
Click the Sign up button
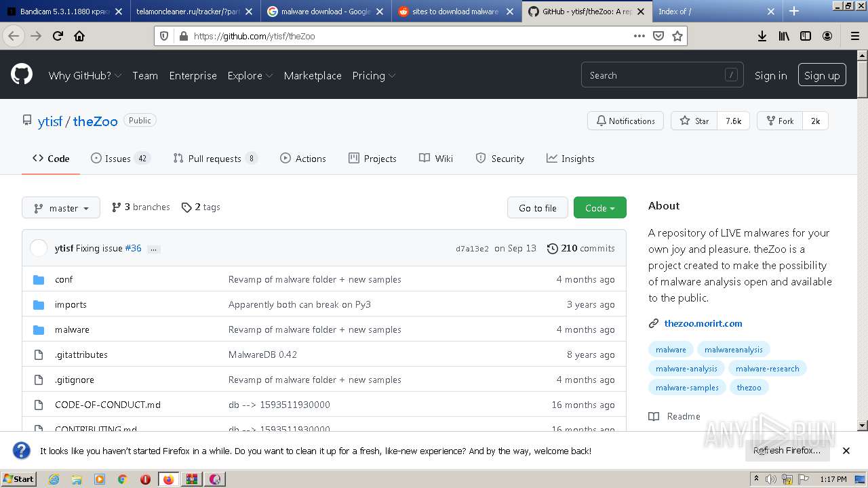[x=822, y=75]
